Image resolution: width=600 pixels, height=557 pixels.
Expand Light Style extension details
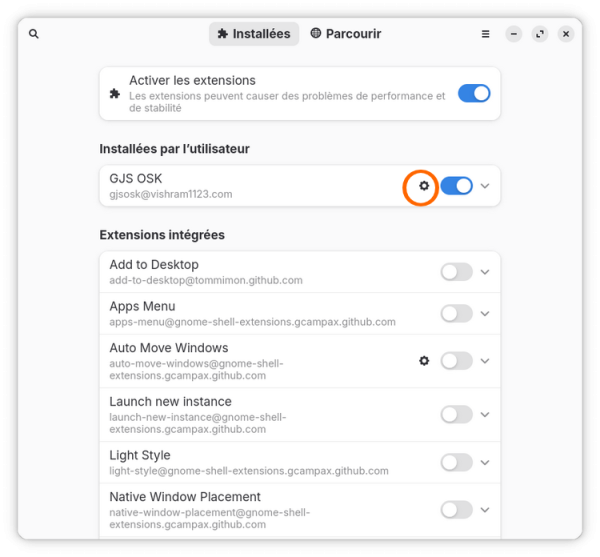pyautogui.click(x=485, y=463)
